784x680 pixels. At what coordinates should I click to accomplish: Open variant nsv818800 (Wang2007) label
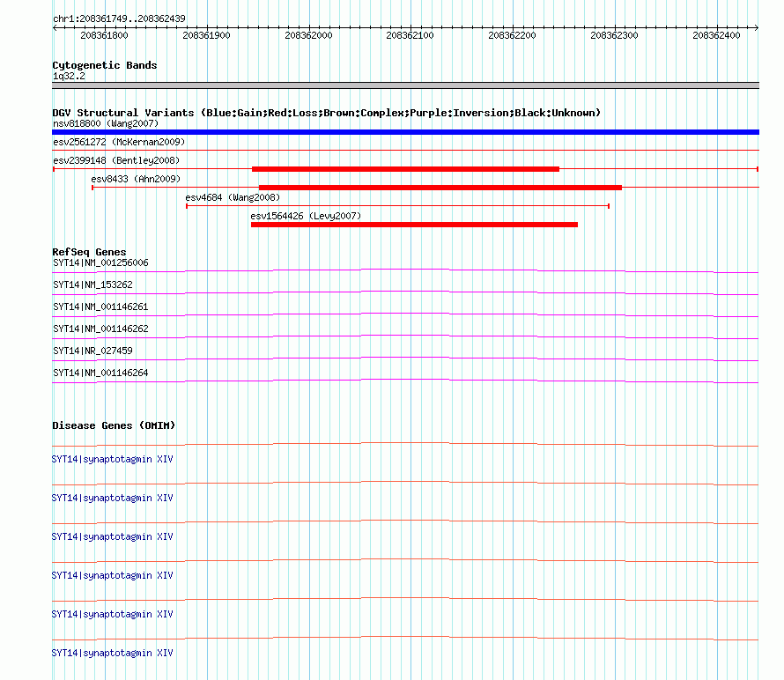[106, 123]
